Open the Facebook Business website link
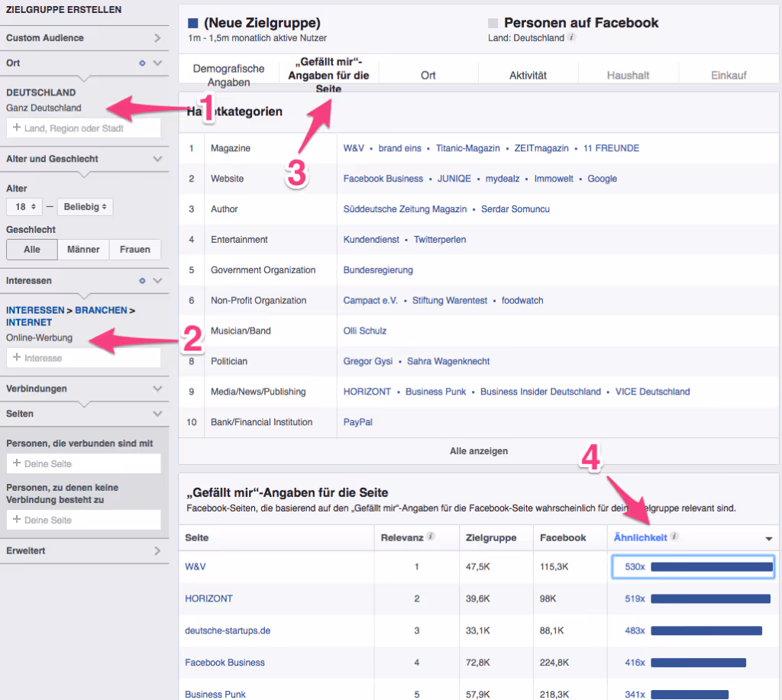The width and height of the screenshot is (782, 700). (x=383, y=179)
